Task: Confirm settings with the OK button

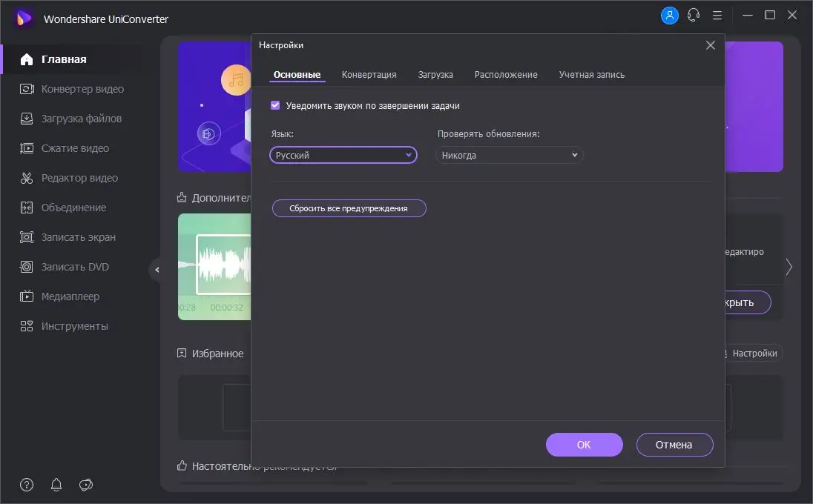Action: [x=584, y=445]
